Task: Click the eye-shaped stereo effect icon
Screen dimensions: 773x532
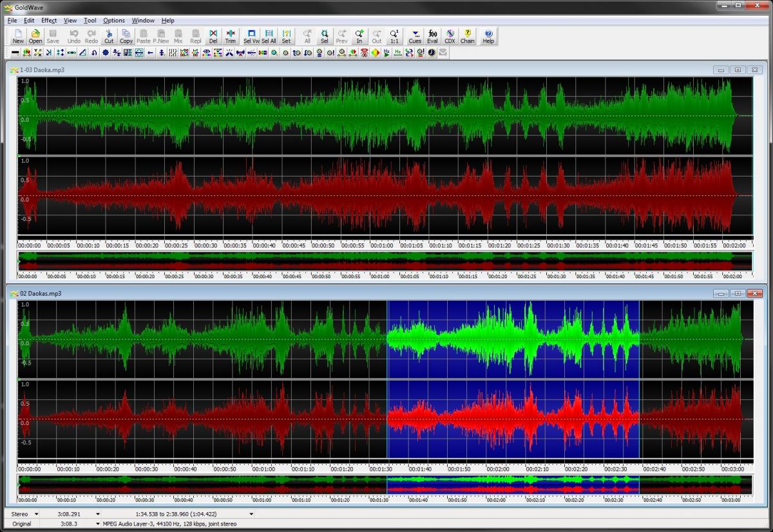Action: 207,52
